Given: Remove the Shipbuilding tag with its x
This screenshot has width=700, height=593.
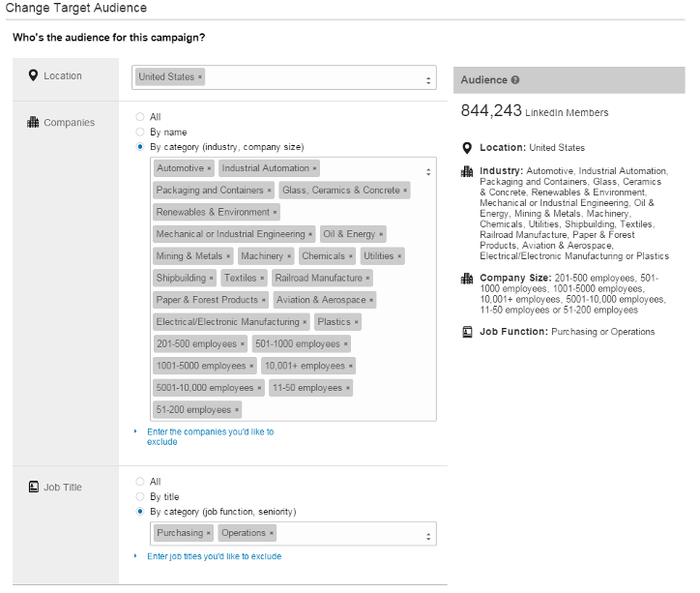Looking at the screenshot, I should (x=212, y=279).
